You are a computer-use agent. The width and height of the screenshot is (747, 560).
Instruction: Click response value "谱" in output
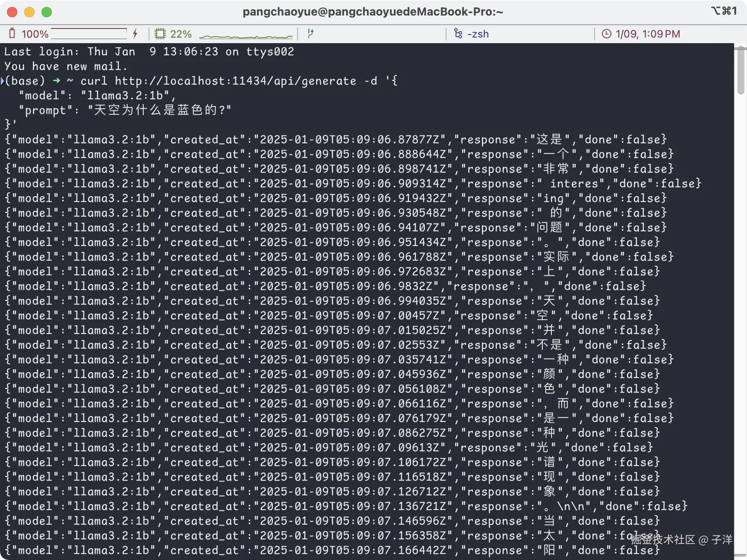click(x=549, y=462)
